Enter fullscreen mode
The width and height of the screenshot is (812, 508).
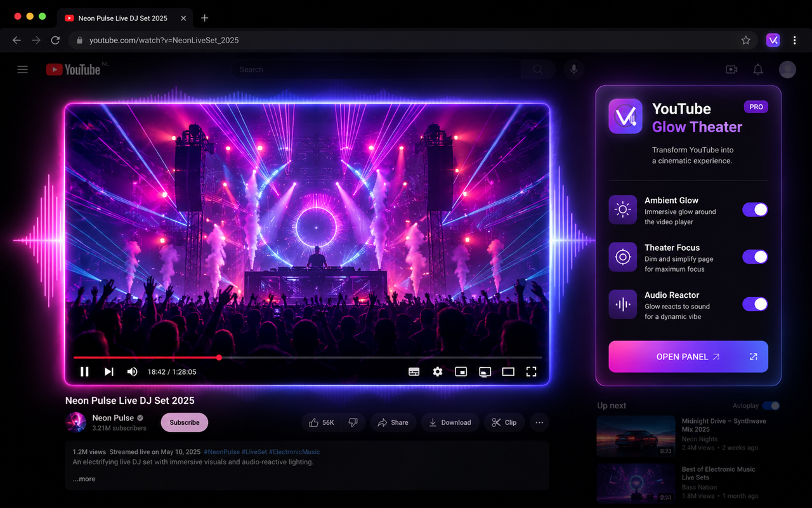coord(532,372)
